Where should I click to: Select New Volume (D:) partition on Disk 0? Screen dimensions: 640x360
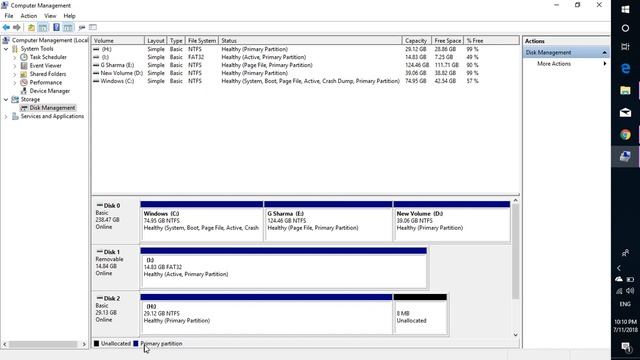(x=452, y=221)
